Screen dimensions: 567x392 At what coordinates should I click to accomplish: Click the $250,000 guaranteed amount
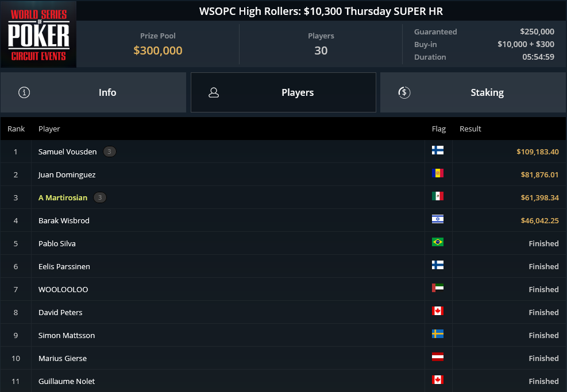click(x=537, y=32)
